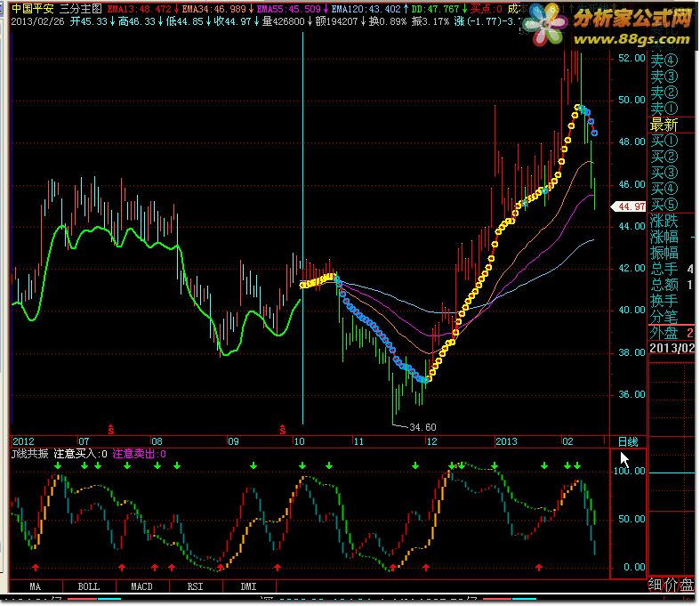Click the EMA120:43.402 readout
Screen dimensions: 700x606
tap(366, 9)
